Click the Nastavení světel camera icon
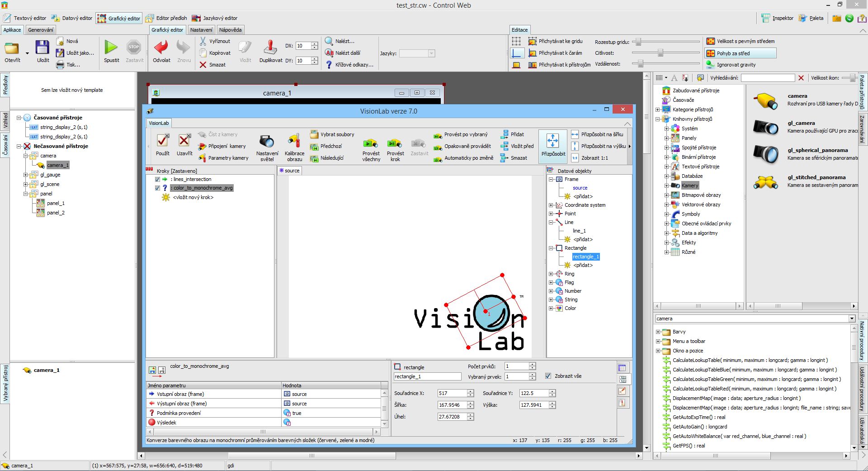Image resolution: width=868 pixels, height=471 pixels. (x=267, y=141)
